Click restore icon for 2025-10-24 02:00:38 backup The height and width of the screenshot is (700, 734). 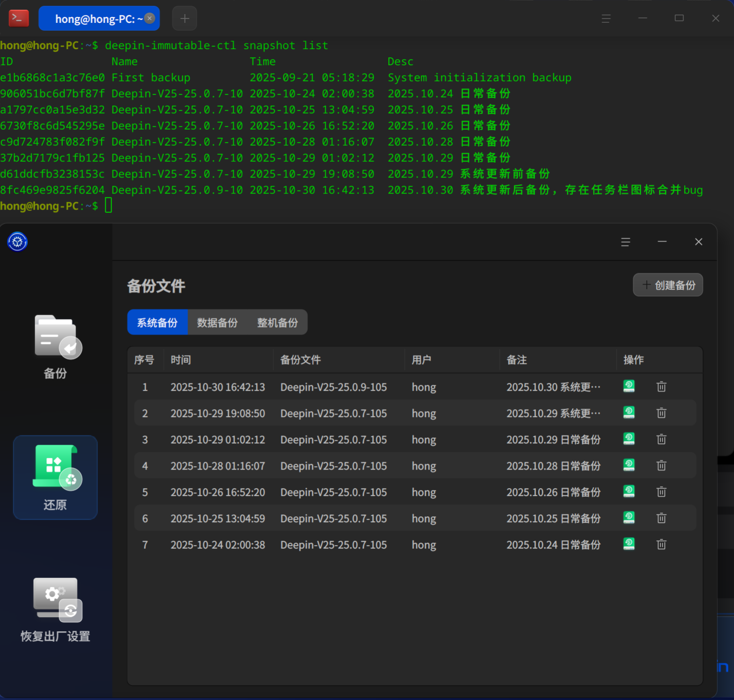coord(629,544)
